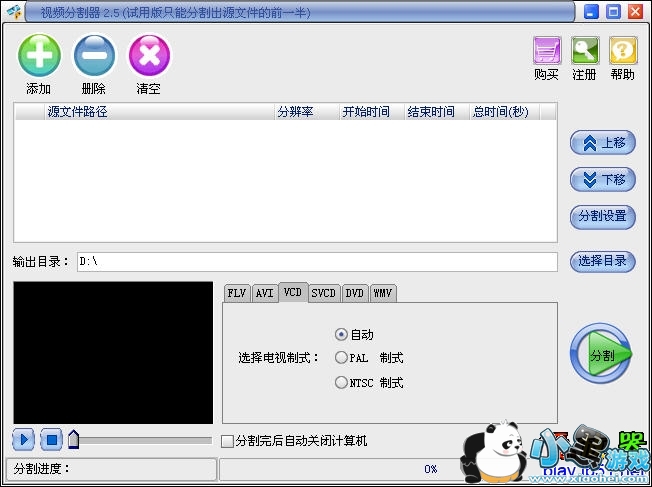
Task: Click the 输出目录 path input field
Action: [x=317, y=262]
